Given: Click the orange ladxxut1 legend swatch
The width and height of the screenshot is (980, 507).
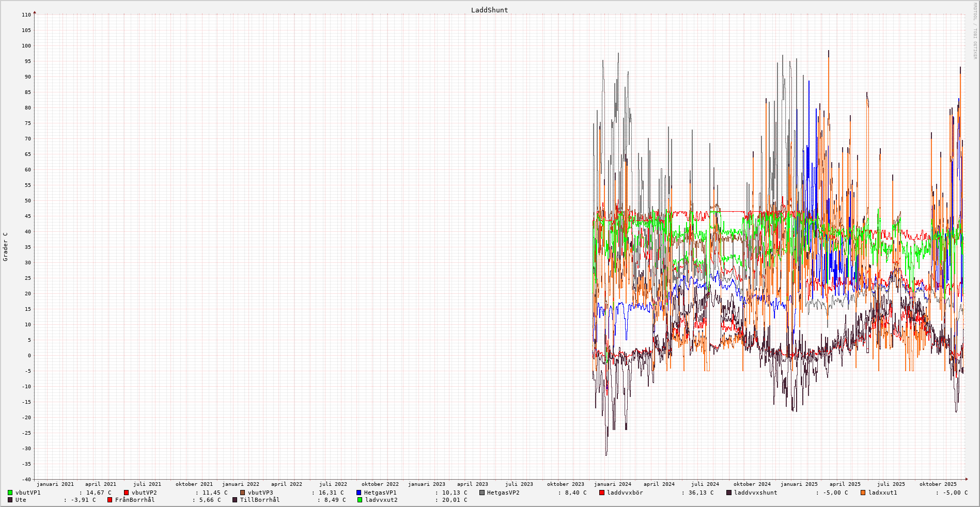Looking at the screenshot, I should 863,493.
